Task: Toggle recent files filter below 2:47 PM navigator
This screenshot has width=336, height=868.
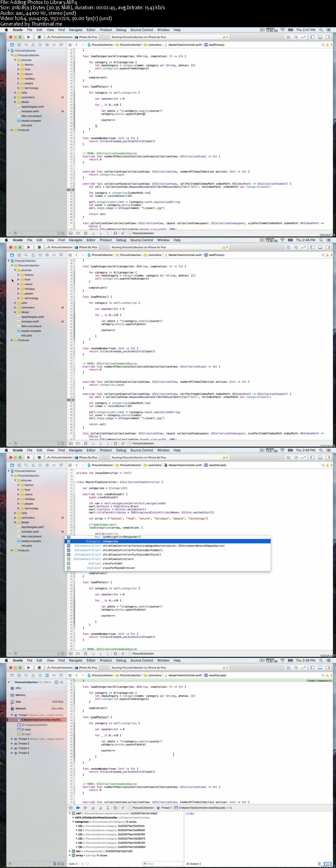Action: click(x=58, y=233)
